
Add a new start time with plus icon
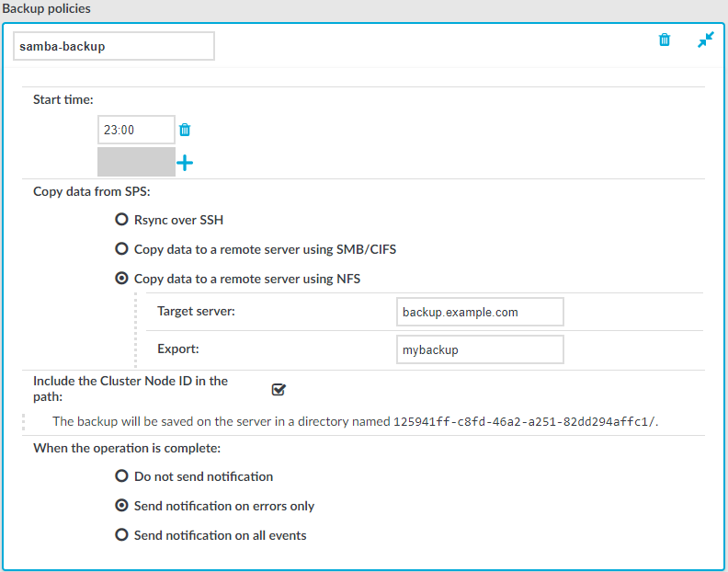pos(185,163)
